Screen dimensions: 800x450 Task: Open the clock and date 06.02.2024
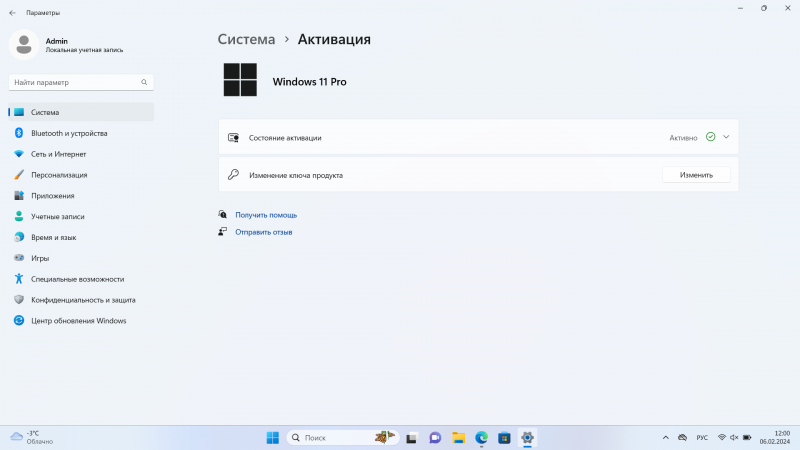pos(774,438)
